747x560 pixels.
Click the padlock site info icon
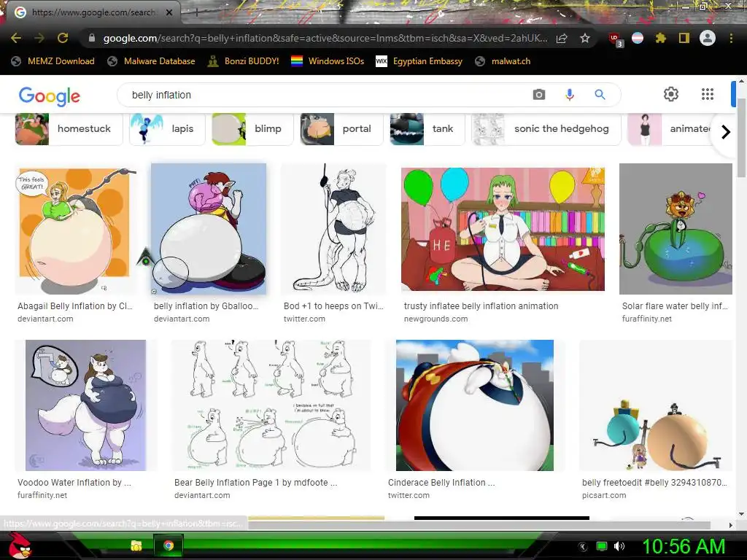[92, 38]
